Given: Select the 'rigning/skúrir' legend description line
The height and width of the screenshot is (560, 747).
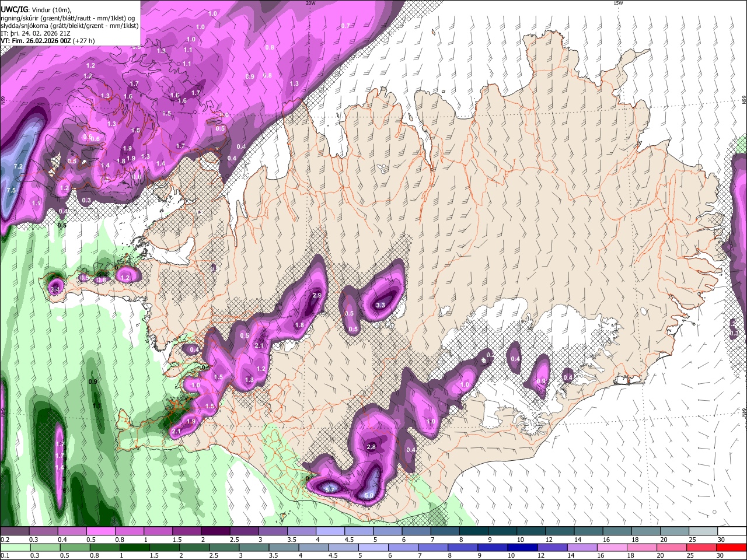Looking at the screenshot, I should click(x=68, y=18).
